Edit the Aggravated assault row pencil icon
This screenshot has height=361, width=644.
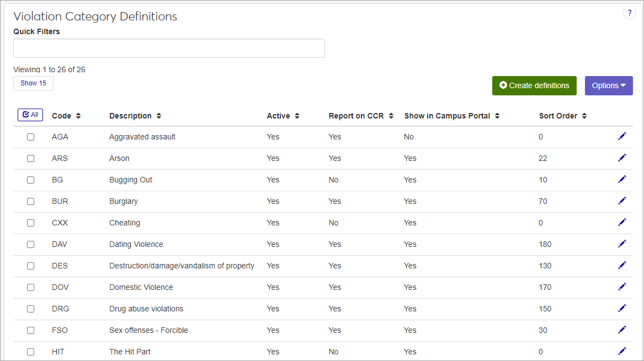coord(622,137)
